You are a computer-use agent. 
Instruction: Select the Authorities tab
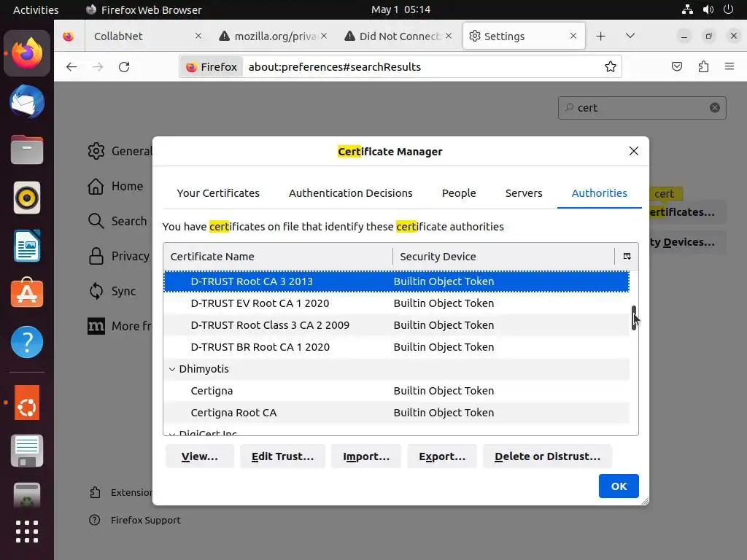600,192
